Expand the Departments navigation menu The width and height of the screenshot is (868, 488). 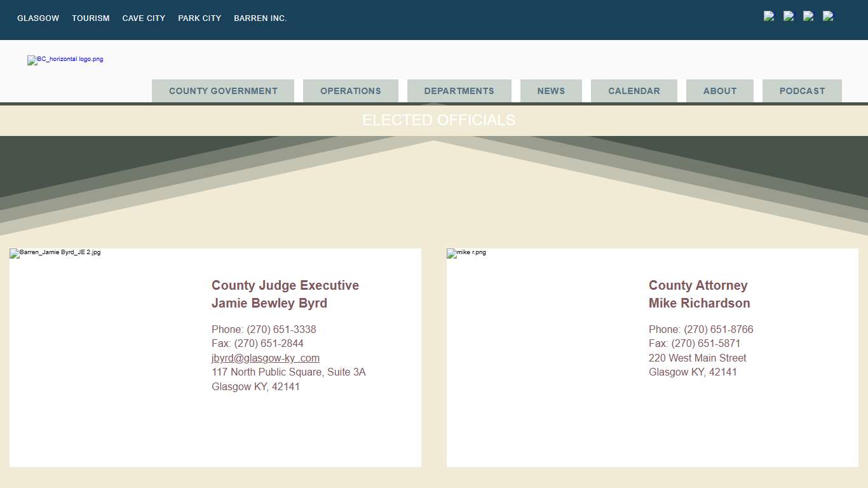click(459, 91)
